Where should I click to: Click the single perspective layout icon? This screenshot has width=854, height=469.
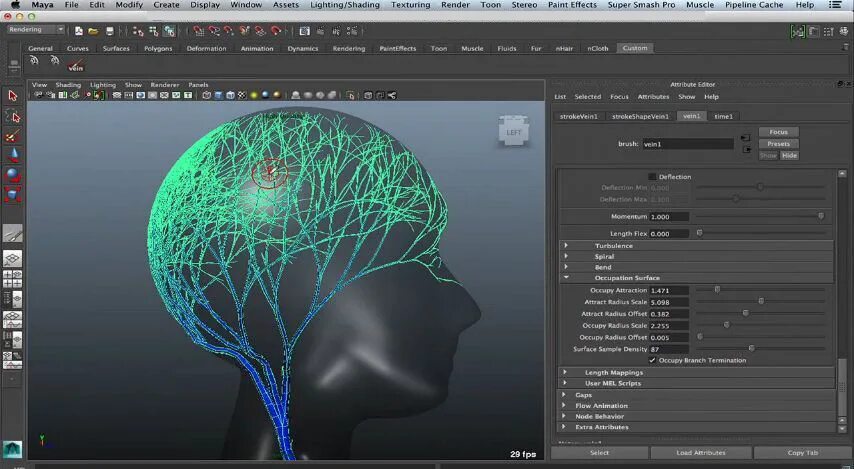[13, 258]
